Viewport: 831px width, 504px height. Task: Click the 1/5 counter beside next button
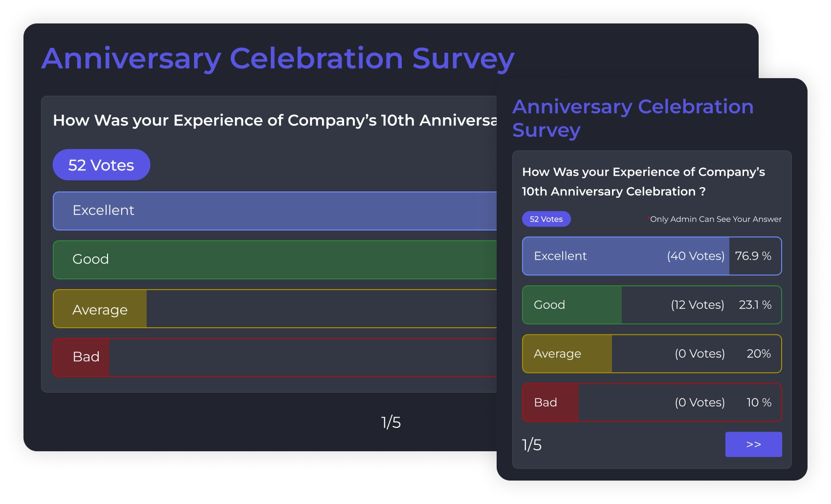[x=532, y=445]
